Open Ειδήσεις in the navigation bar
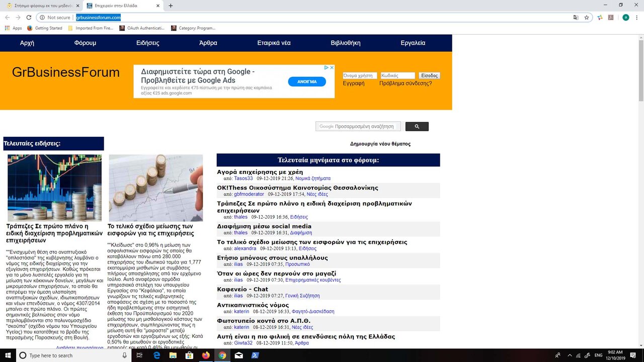The image size is (644, 362). (148, 43)
